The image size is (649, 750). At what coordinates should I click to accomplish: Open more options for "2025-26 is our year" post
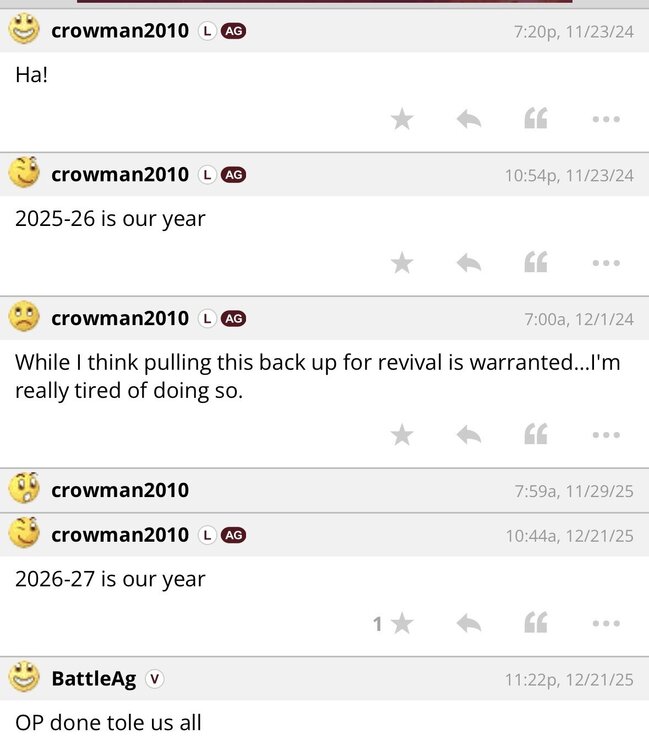click(606, 263)
